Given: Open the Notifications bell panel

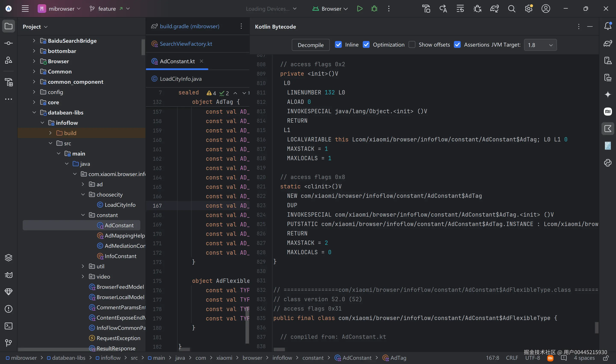Looking at the screenshot, I should click(x=608, y=26).
